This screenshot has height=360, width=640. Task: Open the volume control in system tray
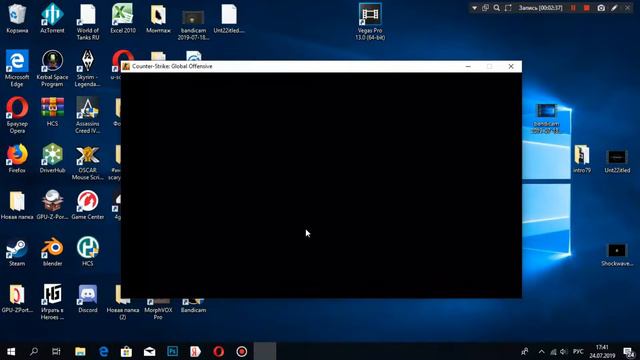(x=564, y=351)
